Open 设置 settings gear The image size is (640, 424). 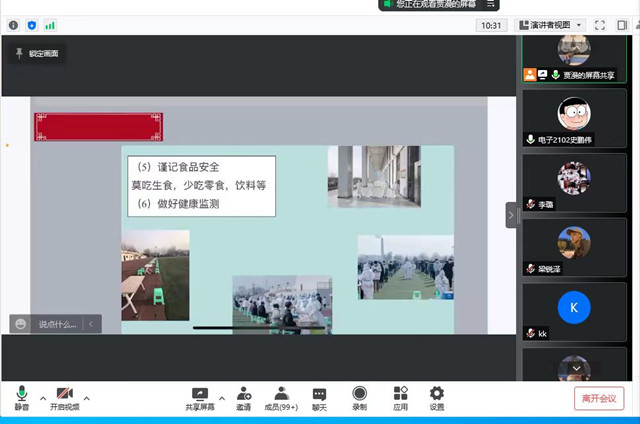(437, 399)
